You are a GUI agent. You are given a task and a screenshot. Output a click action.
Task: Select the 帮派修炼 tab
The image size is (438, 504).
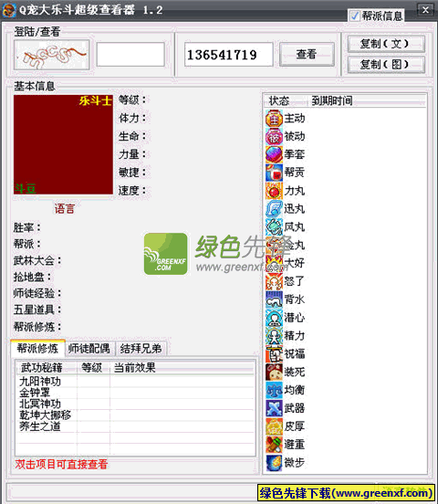(x=37, y=349)
